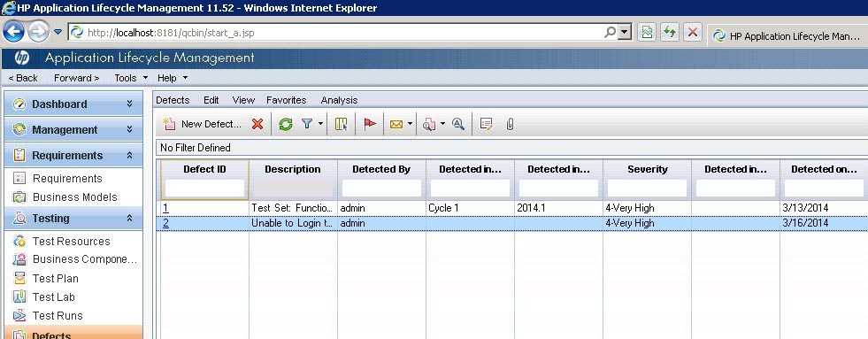Select the '3/16/2014' date cell
Screen dimensions: 868x339
[824, 223]
